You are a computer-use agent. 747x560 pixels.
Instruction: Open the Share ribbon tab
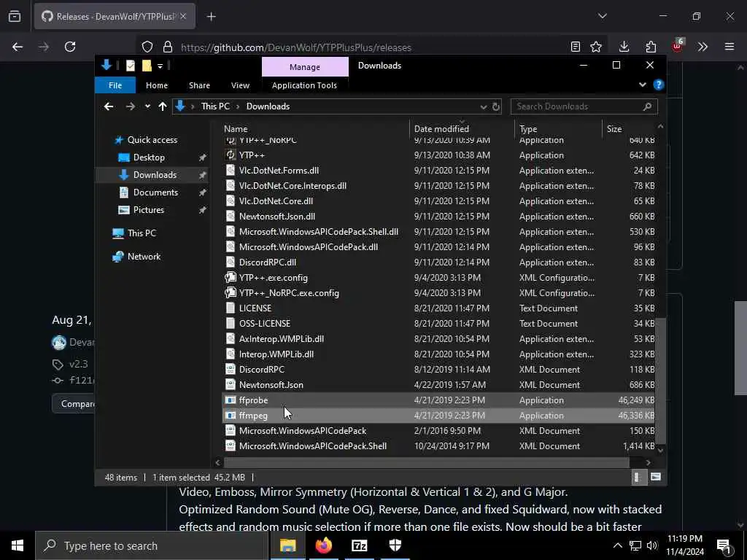[x=199, y=85]
